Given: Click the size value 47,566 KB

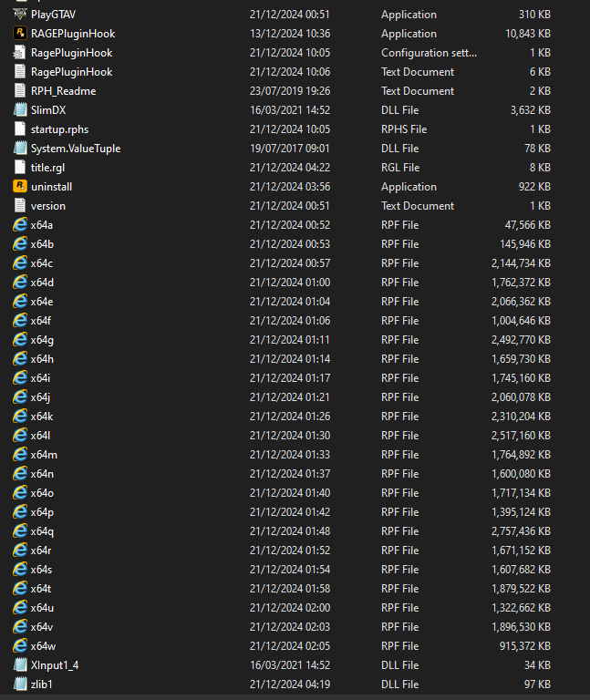Looking at the screenshot, I should (528, 225).
